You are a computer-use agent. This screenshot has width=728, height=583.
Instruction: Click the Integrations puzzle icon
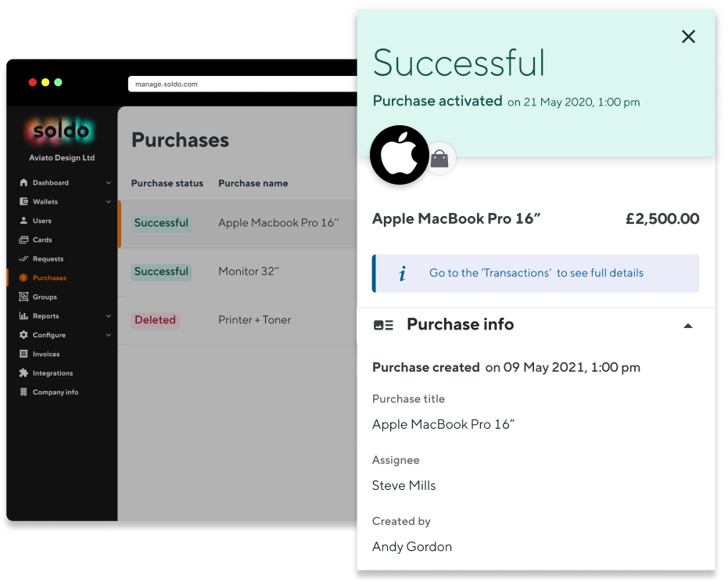[23, 373]
